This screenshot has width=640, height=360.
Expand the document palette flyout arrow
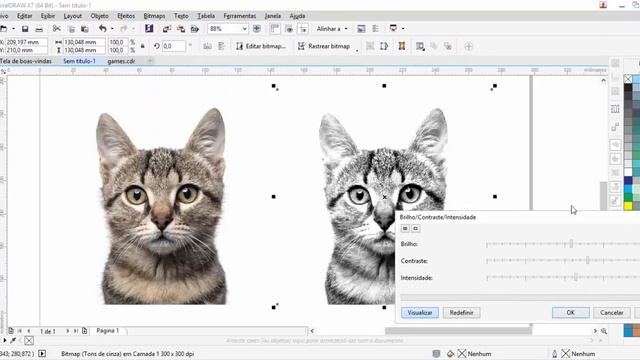tap(4, 340)
